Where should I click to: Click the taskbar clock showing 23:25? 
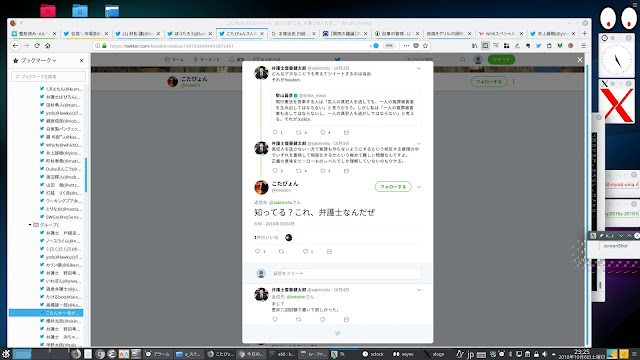point(581,354)
